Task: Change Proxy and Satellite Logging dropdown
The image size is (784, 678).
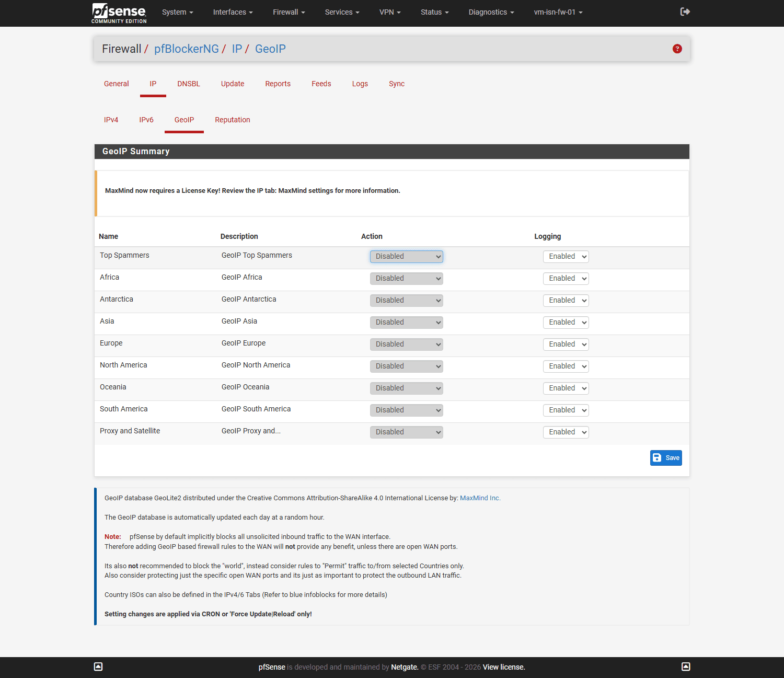Action: coord(566,432)
